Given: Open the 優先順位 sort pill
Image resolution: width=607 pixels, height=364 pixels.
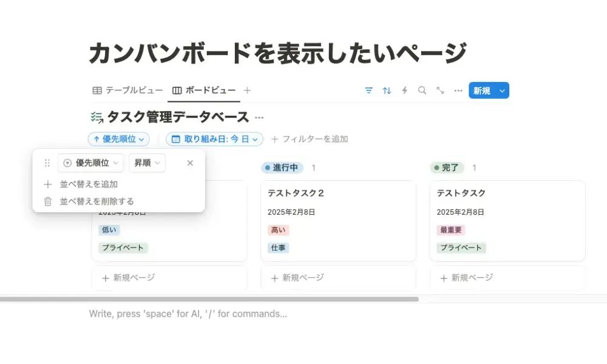Looking at the screenshot, I should [x=119, y=139].
